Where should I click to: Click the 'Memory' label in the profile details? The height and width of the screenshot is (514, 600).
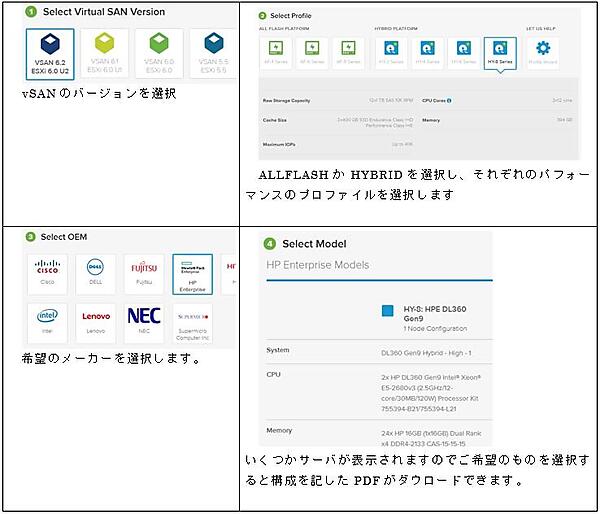click(431, 120)
